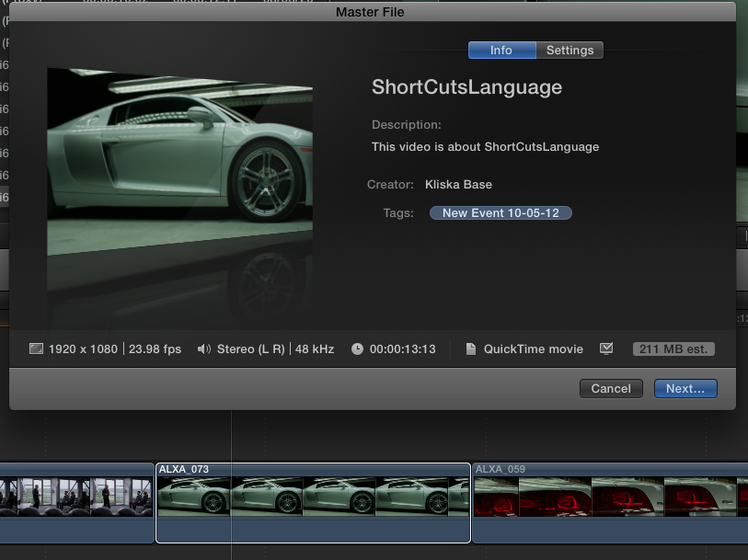Image resolution: width=748 pixels, height=560 pixels.
Task: Click the document icon beside QuickTime movie
Action: [x=470, y=349]
